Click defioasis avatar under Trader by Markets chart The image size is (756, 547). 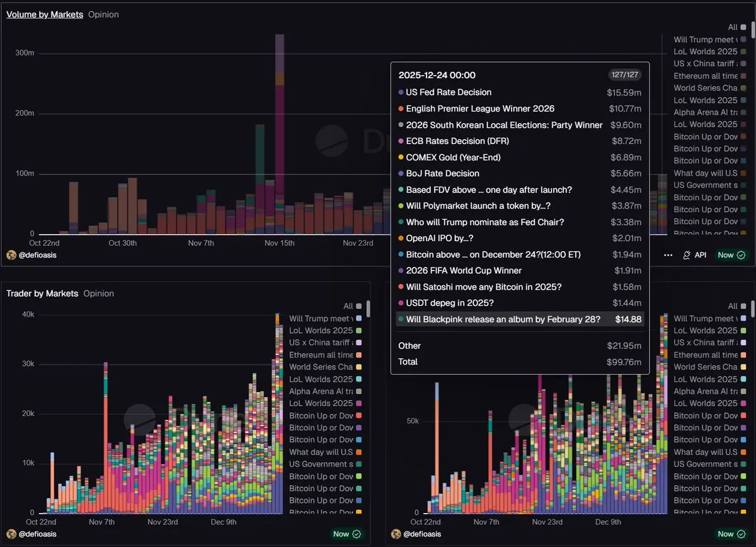[11, 534]
